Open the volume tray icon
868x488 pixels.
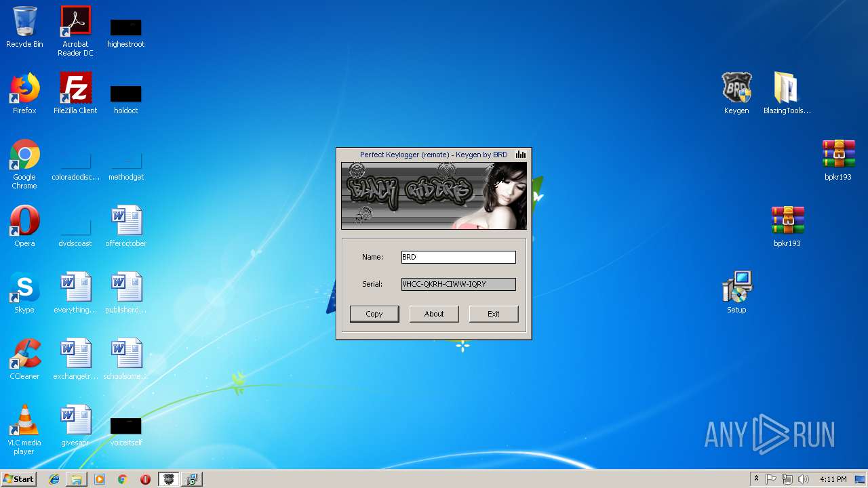[x=803, y=479]
